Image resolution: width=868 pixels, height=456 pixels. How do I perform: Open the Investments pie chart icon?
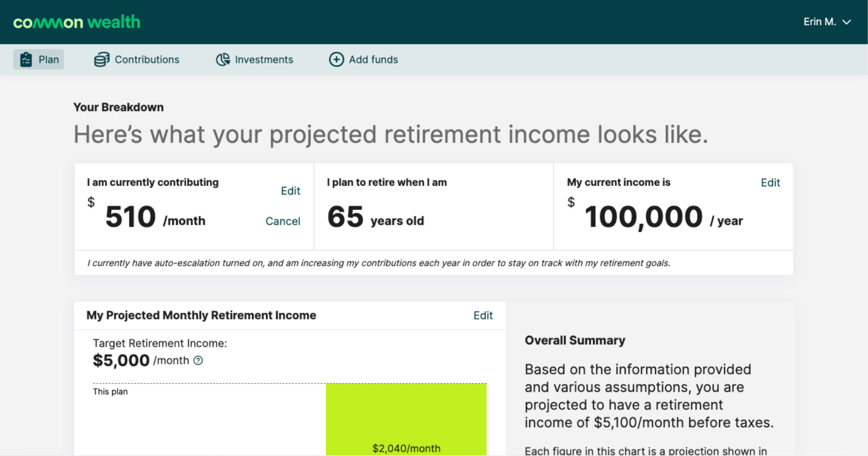pos(222,59)
